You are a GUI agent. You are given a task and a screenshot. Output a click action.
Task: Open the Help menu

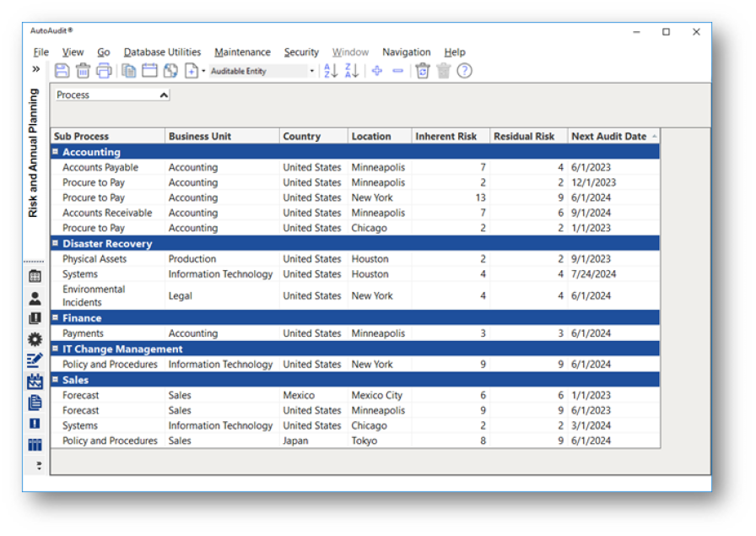point(455,52)
